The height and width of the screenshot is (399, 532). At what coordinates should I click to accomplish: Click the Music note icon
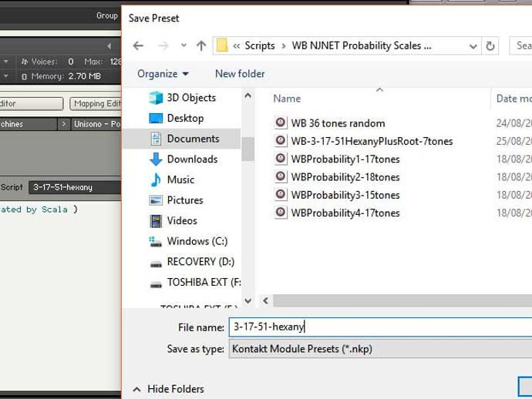156,179
